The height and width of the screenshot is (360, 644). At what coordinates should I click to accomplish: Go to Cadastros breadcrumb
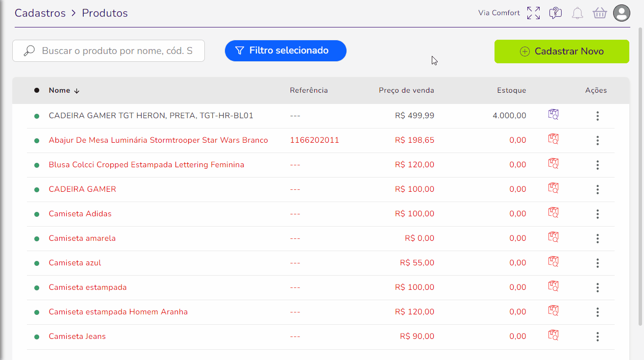pyautogui.click(x=40, y=13)
